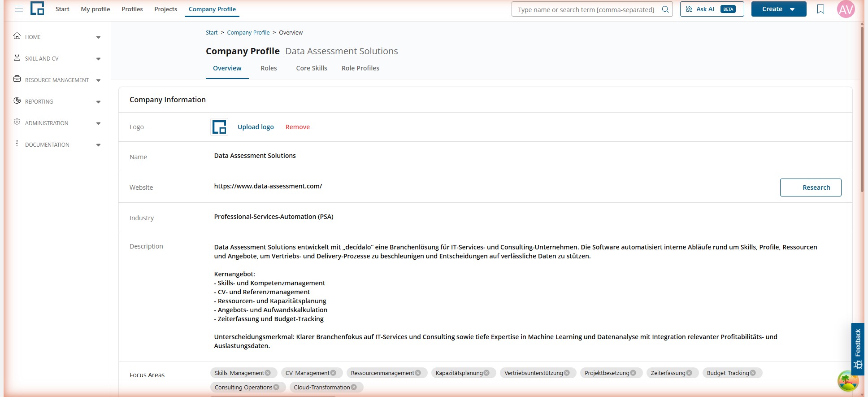Expand the RESOURCE MANAGEMENT section
Viewport: 868px width, 397px height.
[x=98, y=80]
